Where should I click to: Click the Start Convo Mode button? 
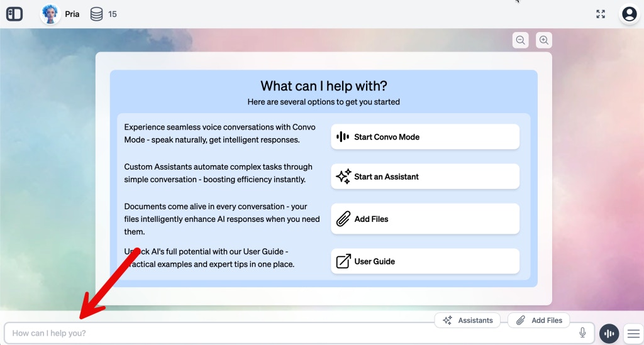(x=425, y=137)
